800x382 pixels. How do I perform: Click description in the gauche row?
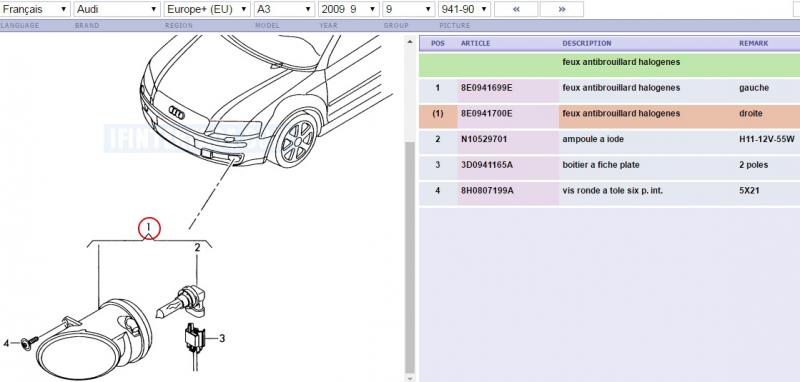point(621,88)
